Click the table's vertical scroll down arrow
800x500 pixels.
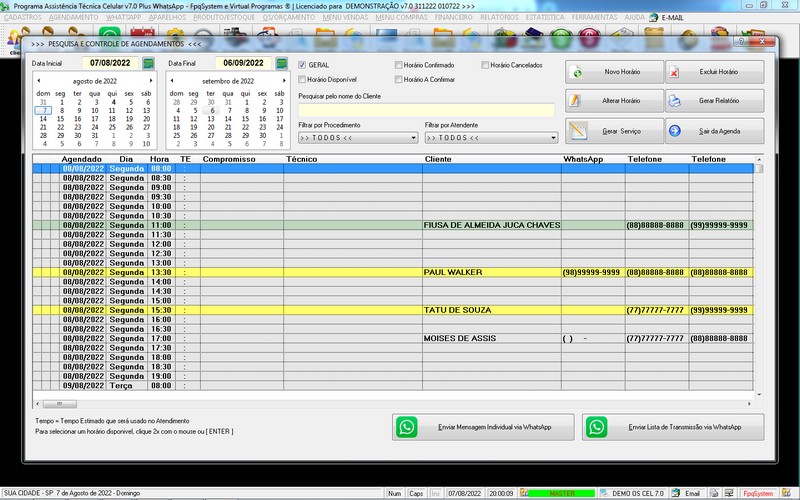pos(759,394)
